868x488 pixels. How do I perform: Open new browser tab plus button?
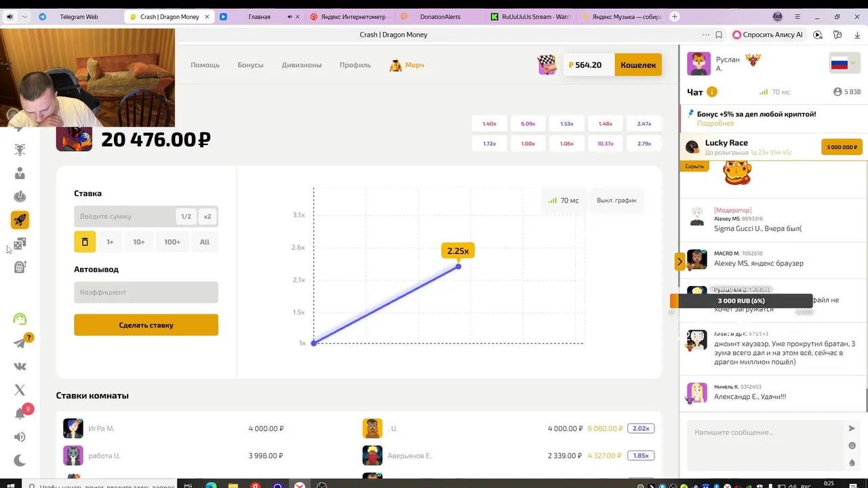click(675, 16)
